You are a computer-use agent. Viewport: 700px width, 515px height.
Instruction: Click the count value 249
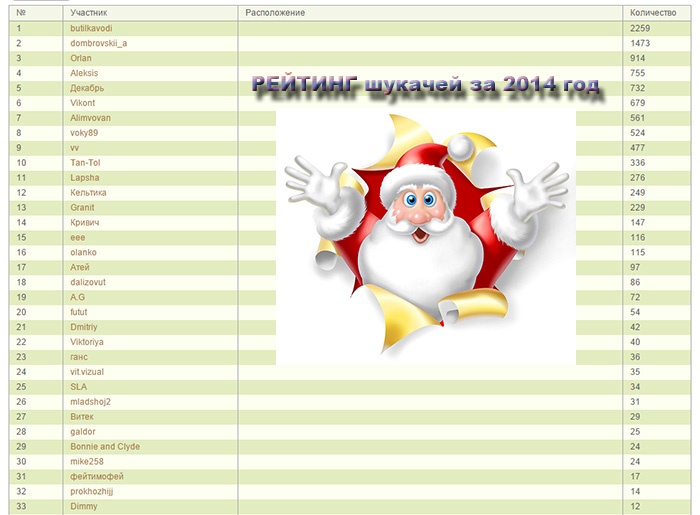coord(638,193)
